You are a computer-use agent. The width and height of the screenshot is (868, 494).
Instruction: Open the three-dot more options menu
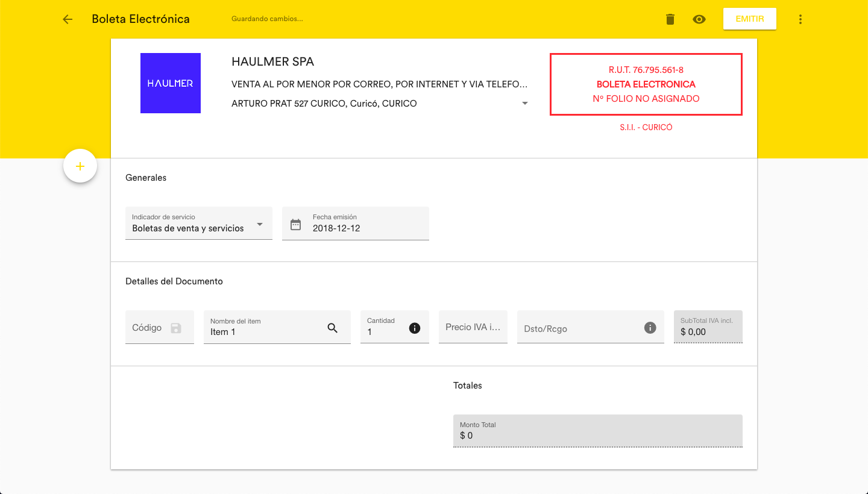[800, 19]
